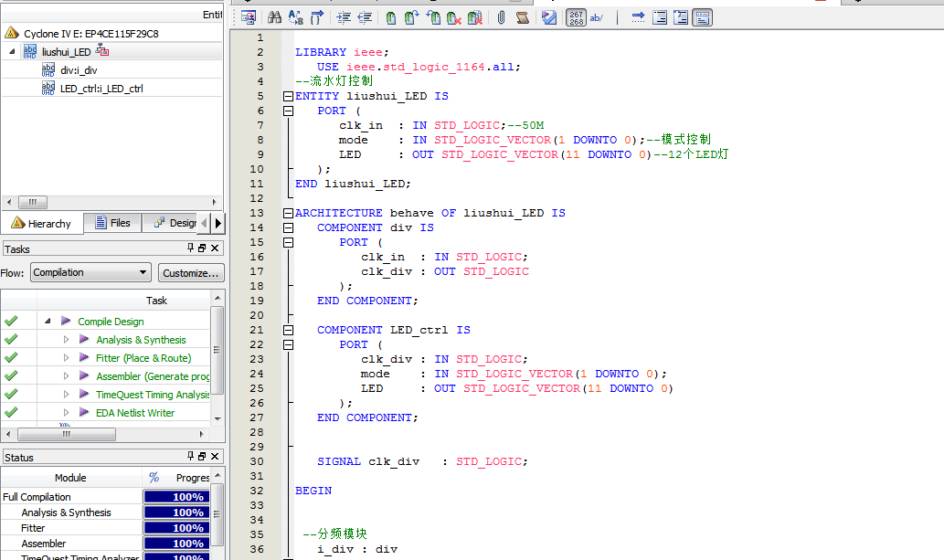Open Find with the binoculars icon
Viewport: 944px width, 560px height.
274,17
